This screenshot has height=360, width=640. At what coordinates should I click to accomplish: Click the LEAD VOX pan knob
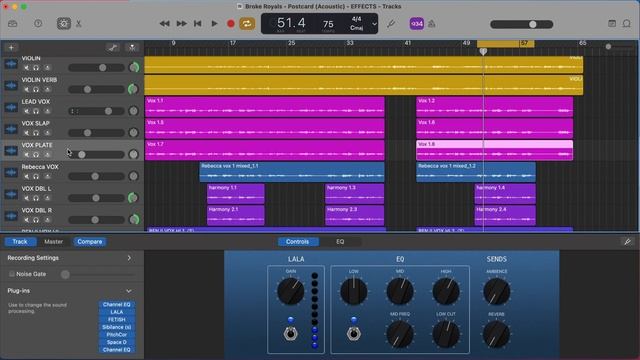(x=133, y=111)
